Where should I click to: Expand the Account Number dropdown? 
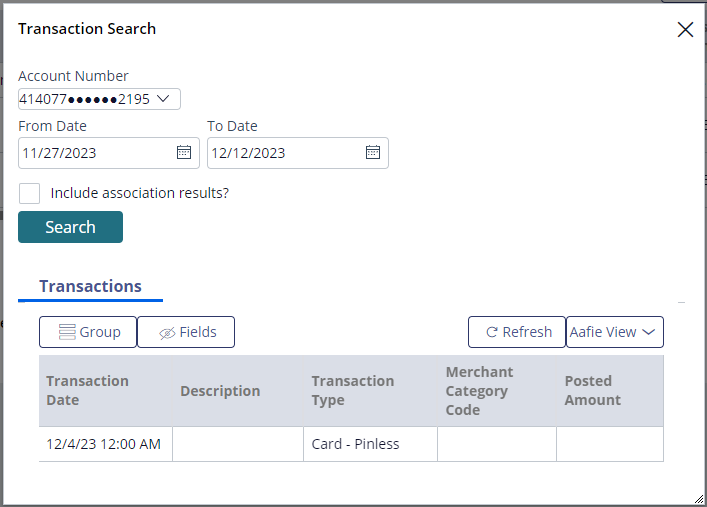tap(99, 99)
